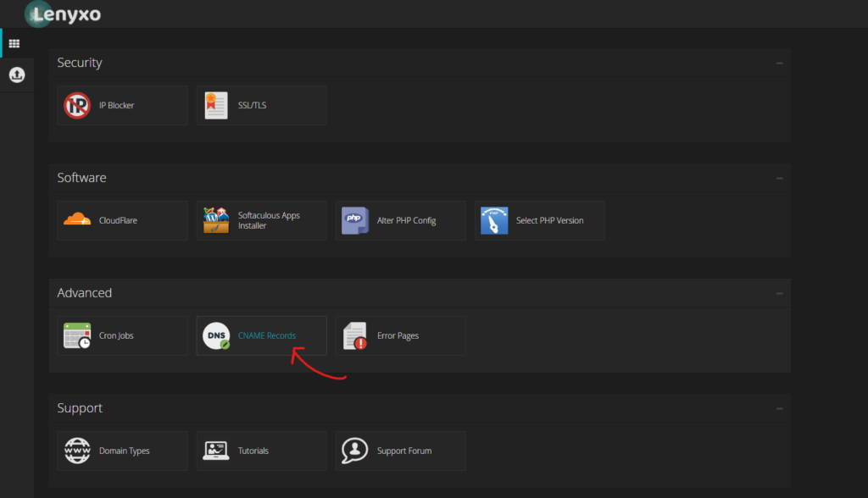868x498 pixels.
Task: Open the Error Pages link
Action: click(398, 335)
